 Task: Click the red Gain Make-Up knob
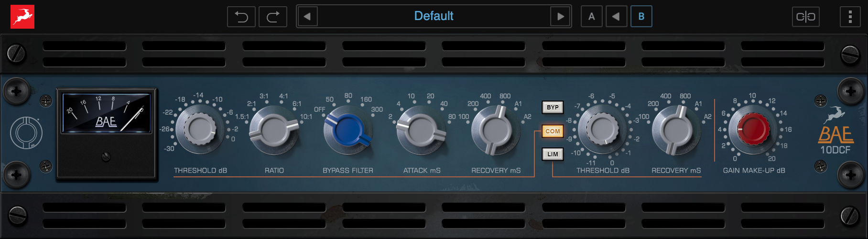coord(753,130)
